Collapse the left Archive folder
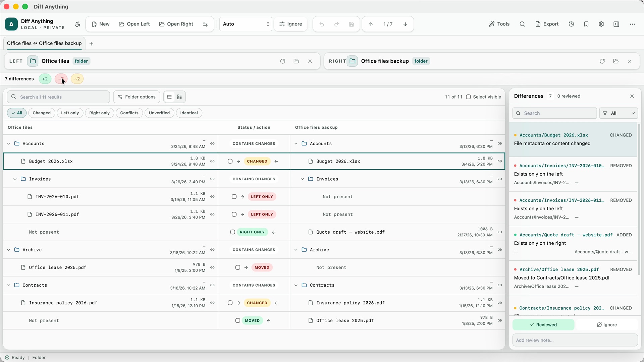 9,250
